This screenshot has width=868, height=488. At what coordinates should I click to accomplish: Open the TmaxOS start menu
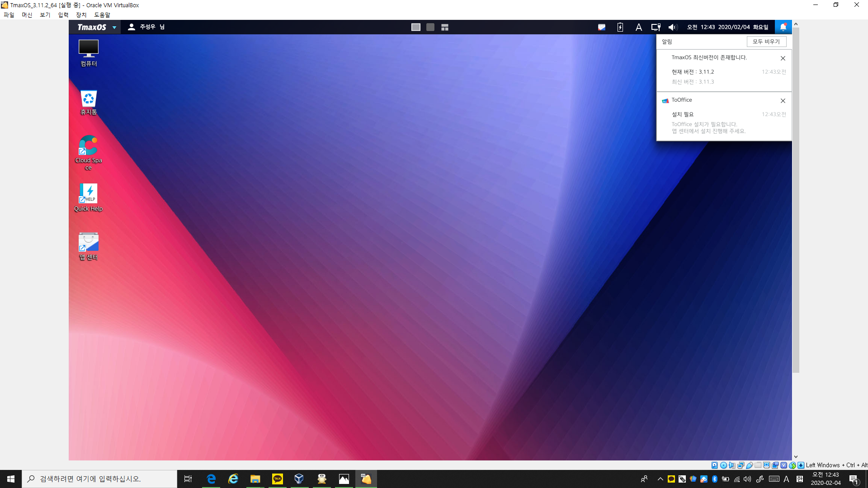96,27
